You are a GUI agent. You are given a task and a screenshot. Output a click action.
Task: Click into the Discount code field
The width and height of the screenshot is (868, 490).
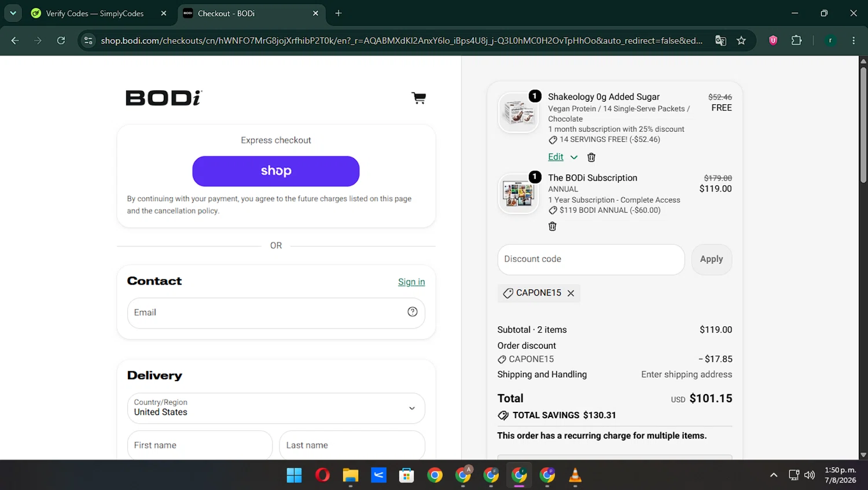pyautogui.click(x=591, y=259)
